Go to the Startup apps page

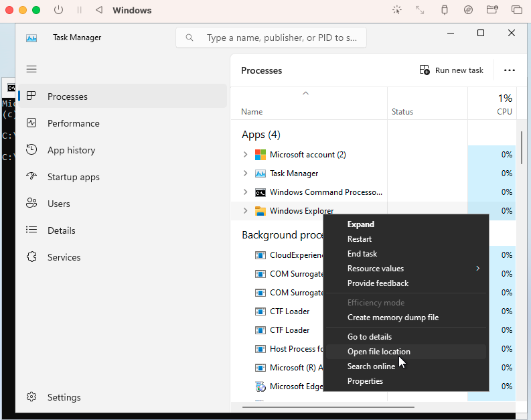123,176
